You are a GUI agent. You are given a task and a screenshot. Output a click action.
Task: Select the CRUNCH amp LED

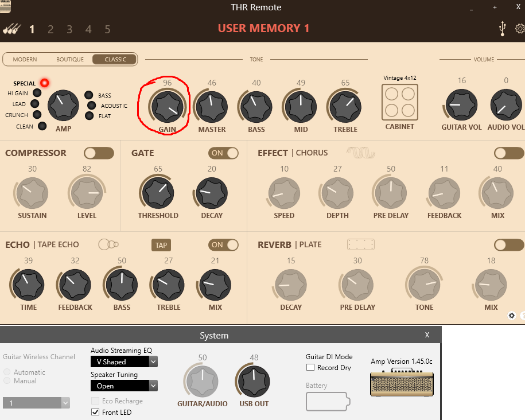[37, 115]
